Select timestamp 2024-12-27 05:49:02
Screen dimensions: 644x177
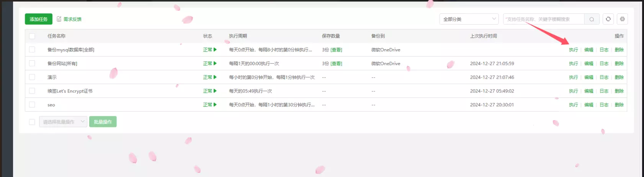(x=492, y=91)
